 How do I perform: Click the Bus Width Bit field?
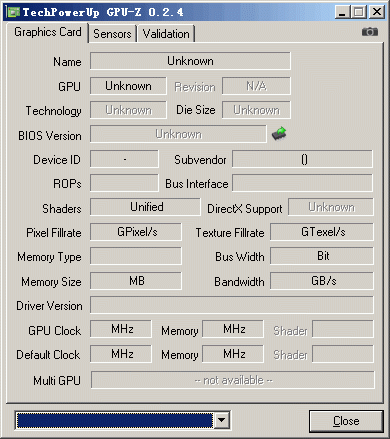(x=322, y=256)
